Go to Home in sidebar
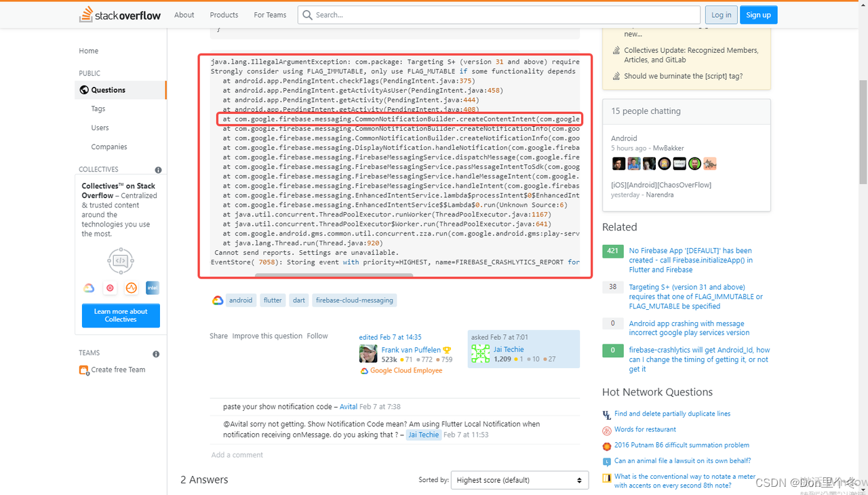 coord(88,51)
